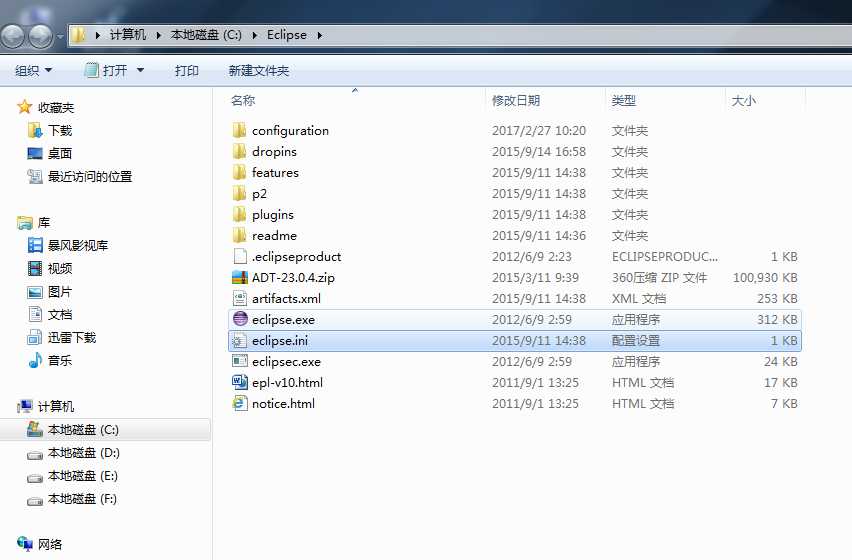This screenshot has height=560, width=852.
Task: Select the artifacts.xml file icon
Action: [x=240, y=298]
